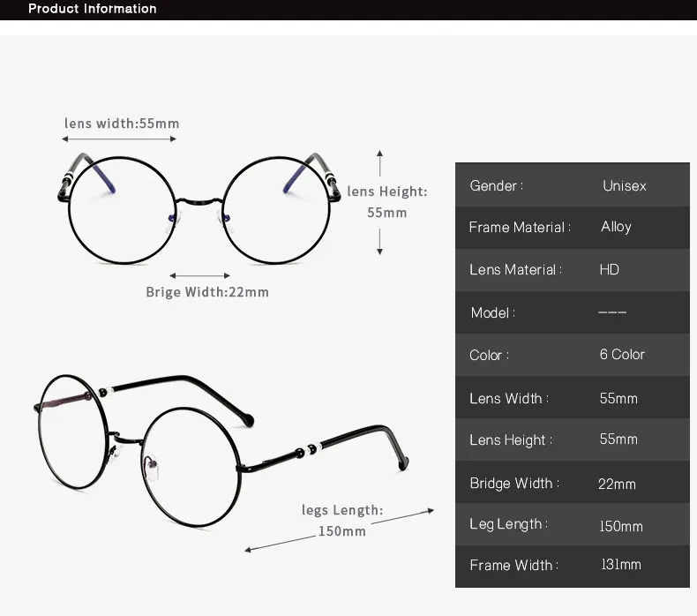Click the 'HD' table value
697x616 pixels.
coord(610,269)
